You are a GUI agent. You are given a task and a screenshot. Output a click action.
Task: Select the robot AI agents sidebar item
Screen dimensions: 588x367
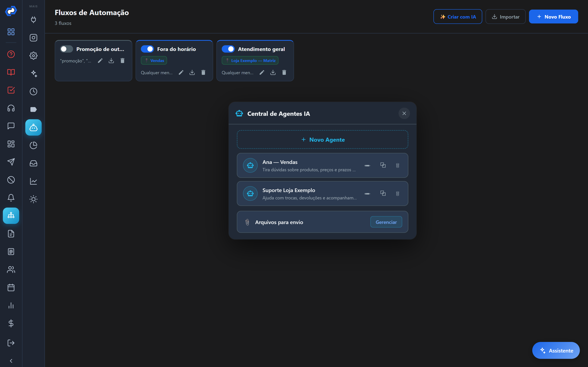[33, 127]
